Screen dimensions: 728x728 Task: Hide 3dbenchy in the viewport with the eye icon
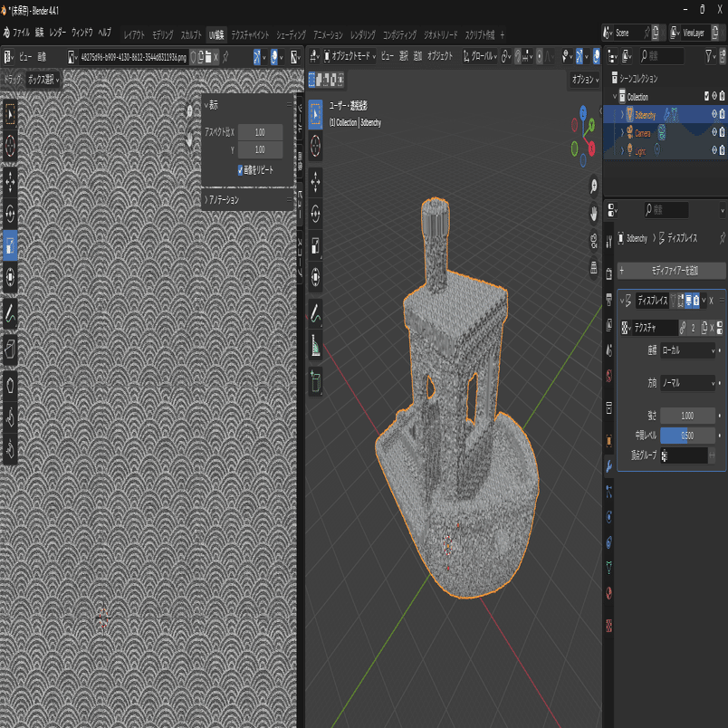coord(714,114)
